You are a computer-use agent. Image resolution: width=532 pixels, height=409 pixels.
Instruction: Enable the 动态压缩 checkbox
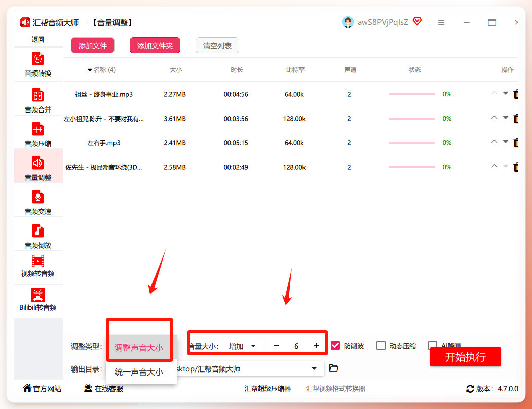(381, 346)
